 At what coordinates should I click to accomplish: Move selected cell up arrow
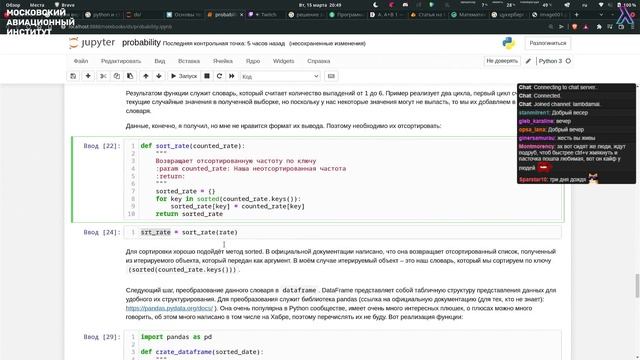(146, 76)
